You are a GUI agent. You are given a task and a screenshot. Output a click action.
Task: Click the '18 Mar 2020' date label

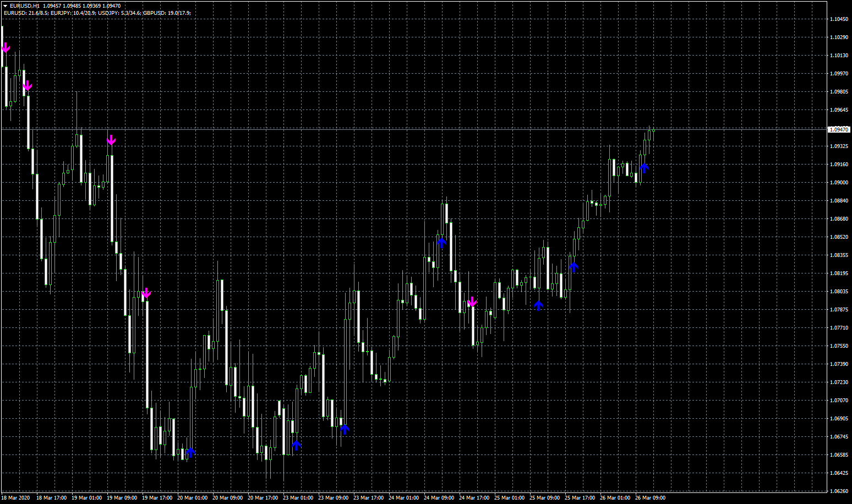pos(16,498)
